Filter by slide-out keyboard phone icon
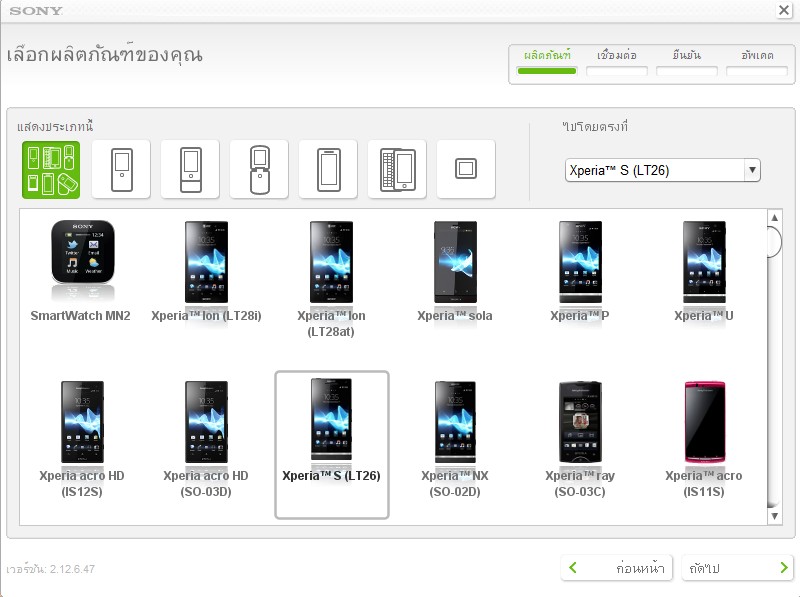This screenshot has height=597, width=800. point(397,169)
